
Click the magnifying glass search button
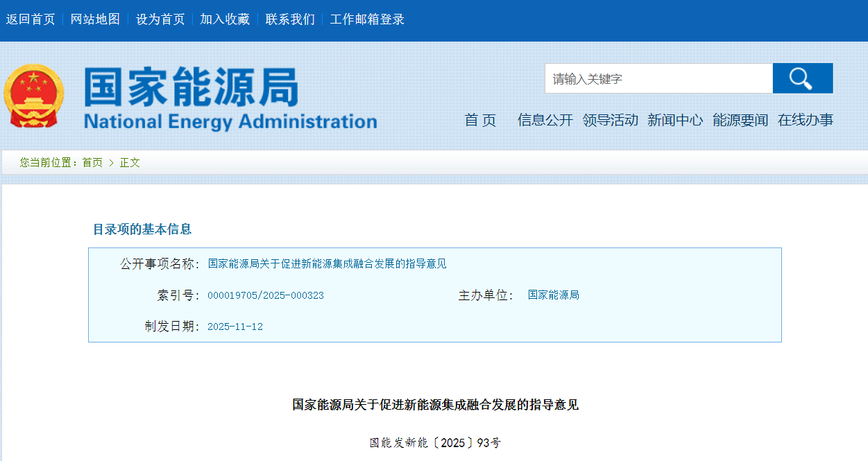tap(802, 78)
